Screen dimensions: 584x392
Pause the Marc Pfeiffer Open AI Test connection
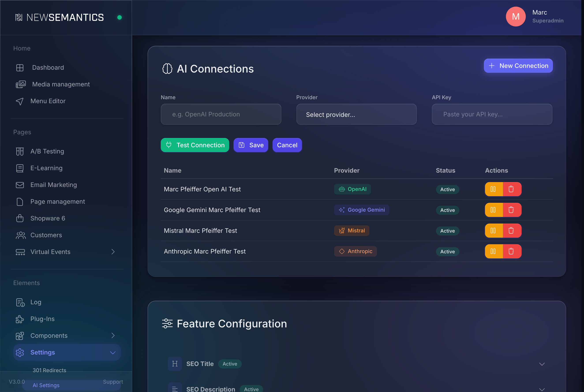pos(494,189)
